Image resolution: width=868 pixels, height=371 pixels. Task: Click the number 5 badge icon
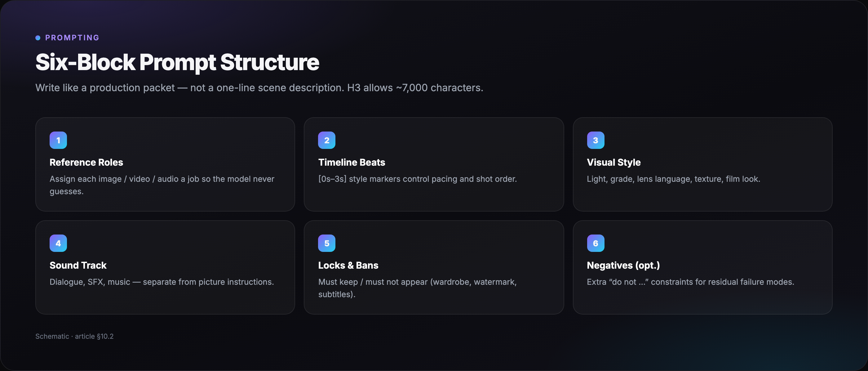click(327, 243)
